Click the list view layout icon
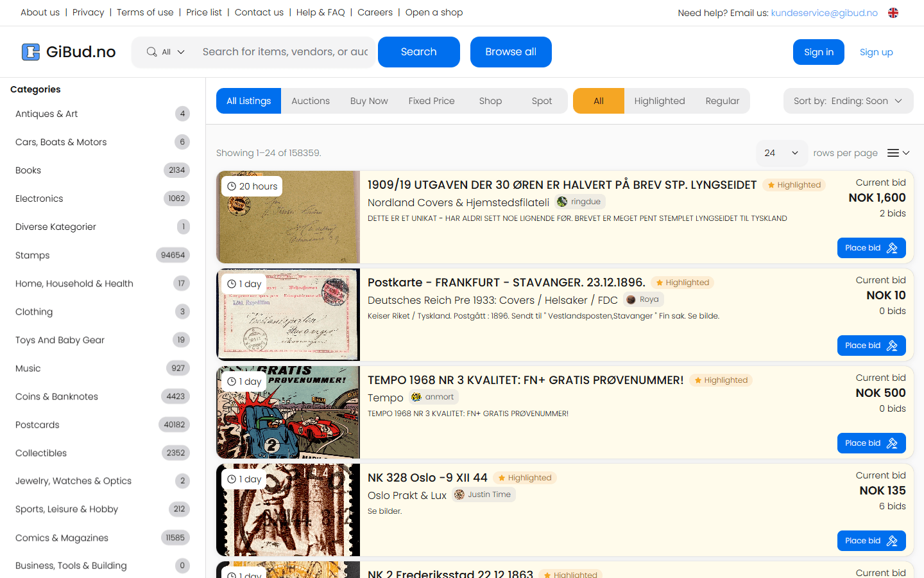The height and width of the screenshot is (578, 924). pyautogui.click(x=893, y=153)
